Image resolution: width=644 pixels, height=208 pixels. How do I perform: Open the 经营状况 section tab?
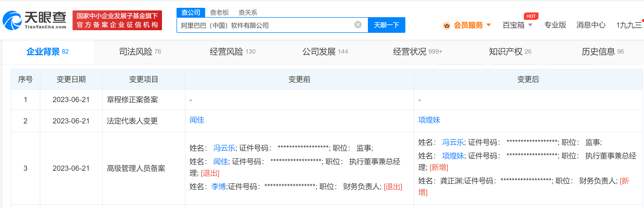(x=418, y=52)
